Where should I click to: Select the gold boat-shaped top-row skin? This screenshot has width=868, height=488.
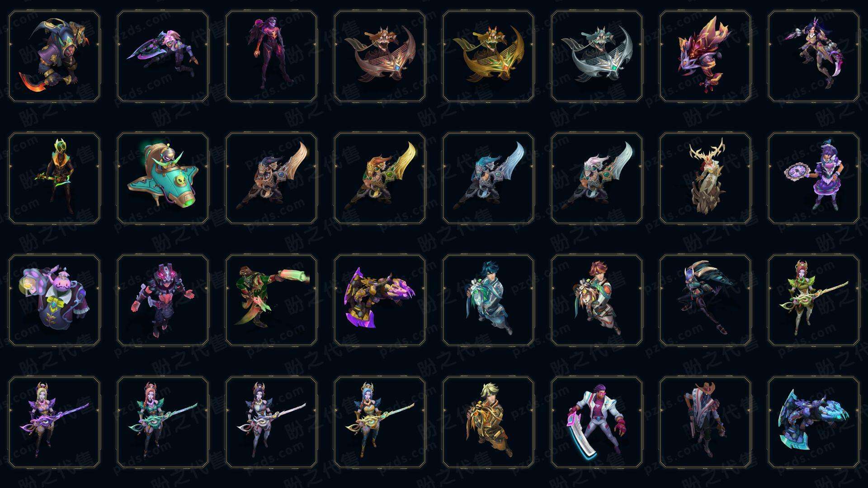[x=488, y=56]
